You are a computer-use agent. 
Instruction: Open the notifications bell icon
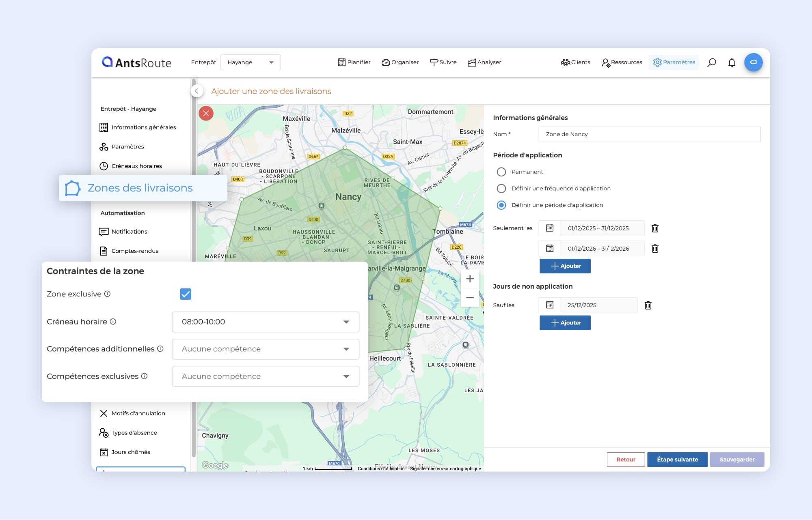click(x=732, y=62)
